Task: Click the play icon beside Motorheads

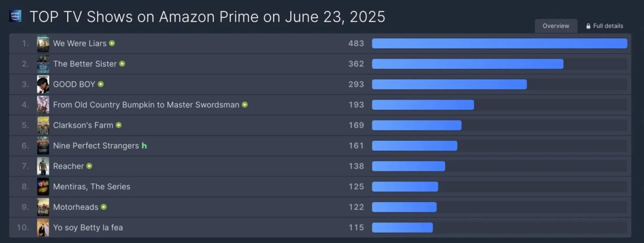Action: (x=104, y=207)
